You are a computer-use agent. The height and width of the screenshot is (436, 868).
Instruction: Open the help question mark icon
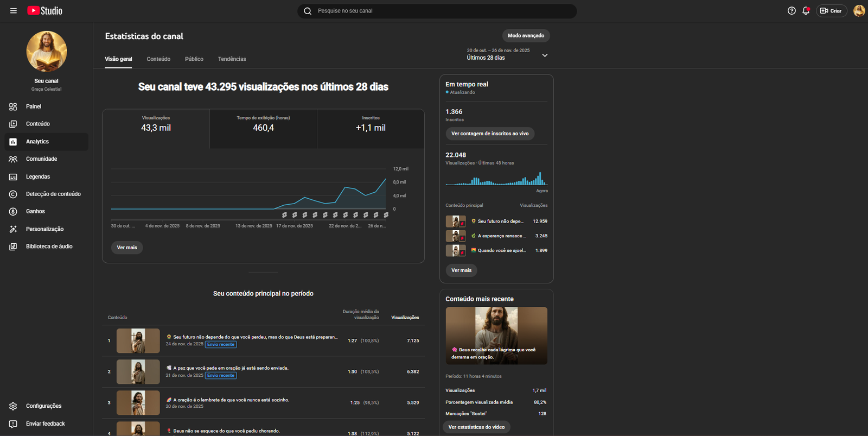(792, 11)
